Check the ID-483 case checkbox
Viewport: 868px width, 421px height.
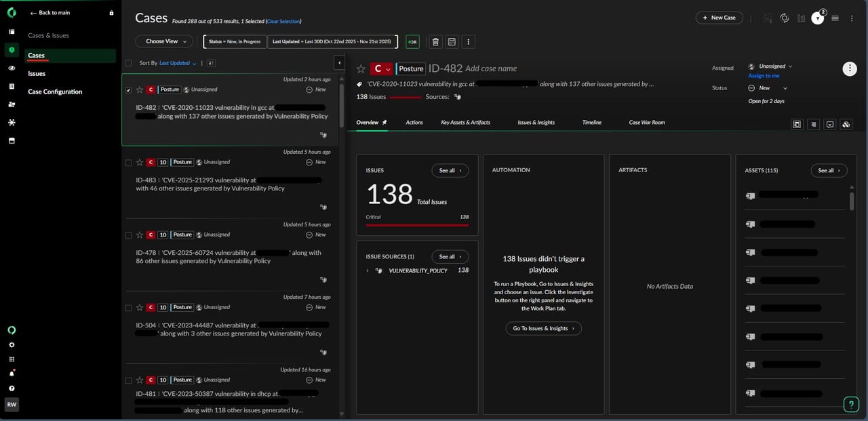click(x=128, y=163)
